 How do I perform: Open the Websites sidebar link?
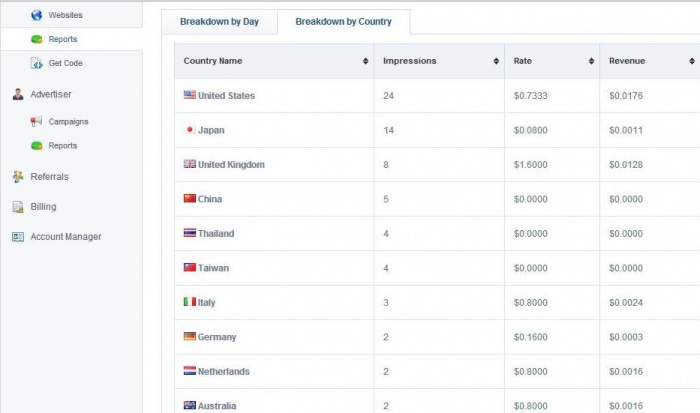pos(65,15)
